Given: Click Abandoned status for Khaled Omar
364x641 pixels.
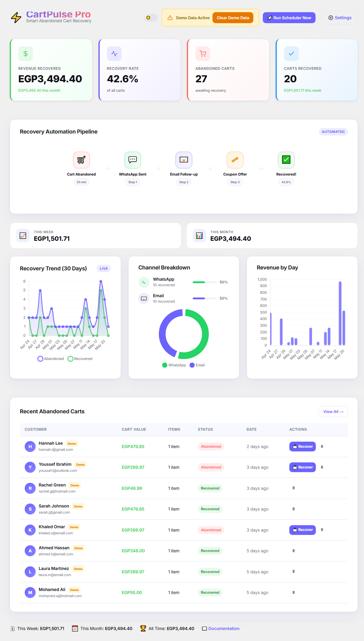Looking at the screenshot, I should 211,530.
